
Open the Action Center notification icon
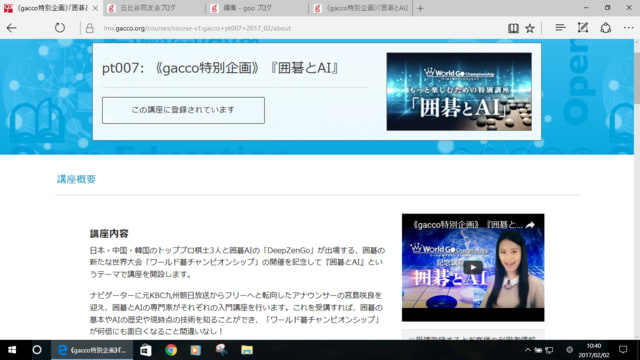623,350
